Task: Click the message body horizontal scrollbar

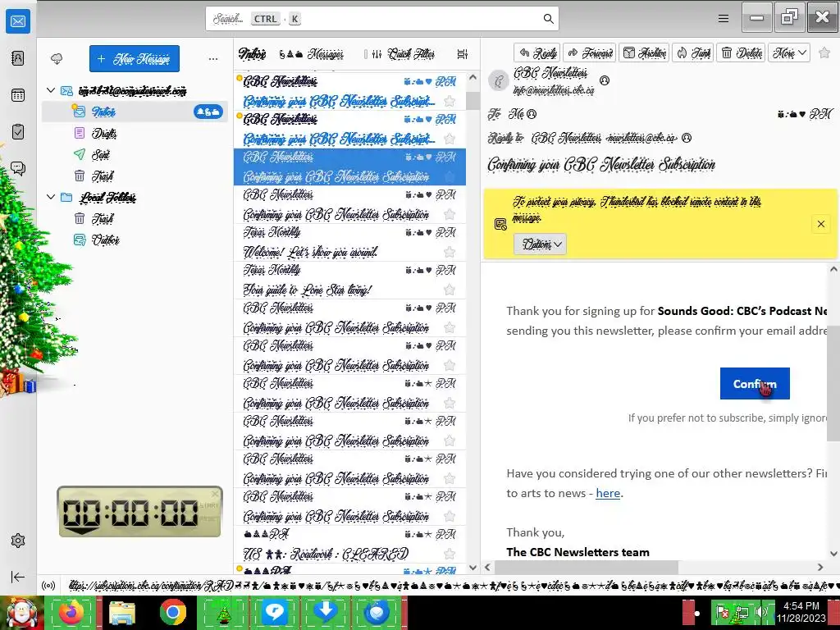Action: click(x=586, y=567)
